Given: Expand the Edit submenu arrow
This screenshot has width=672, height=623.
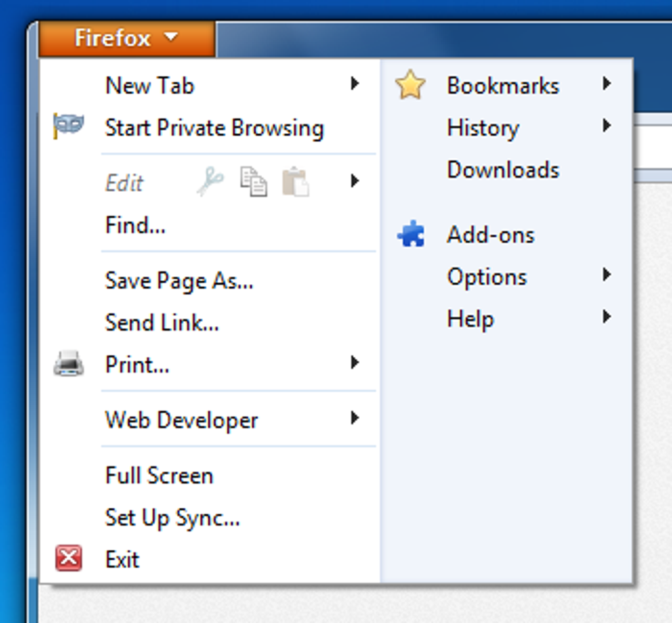Looking at the screenshot, I should (x=354, y=181).
